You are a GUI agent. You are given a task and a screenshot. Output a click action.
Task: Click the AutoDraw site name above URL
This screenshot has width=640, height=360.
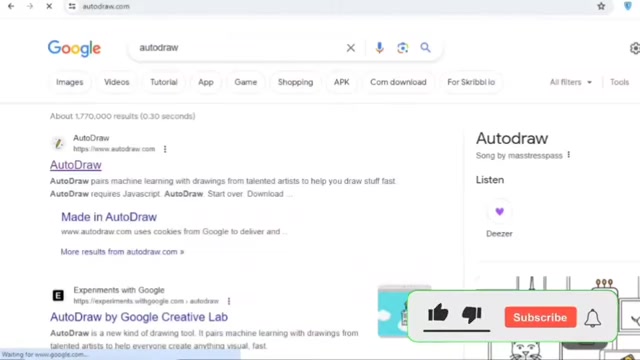pyautogui.click(x=91, y=138)
